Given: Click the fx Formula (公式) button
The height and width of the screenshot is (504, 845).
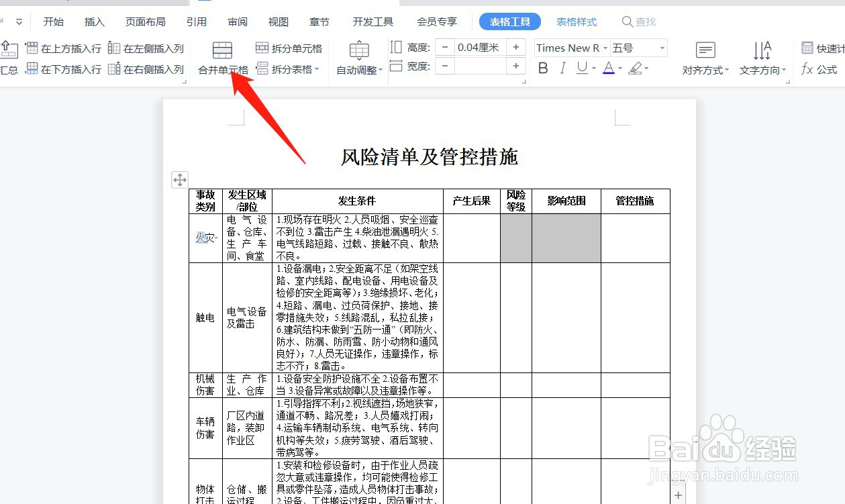Looking at the screenshot, I should 819,69.
